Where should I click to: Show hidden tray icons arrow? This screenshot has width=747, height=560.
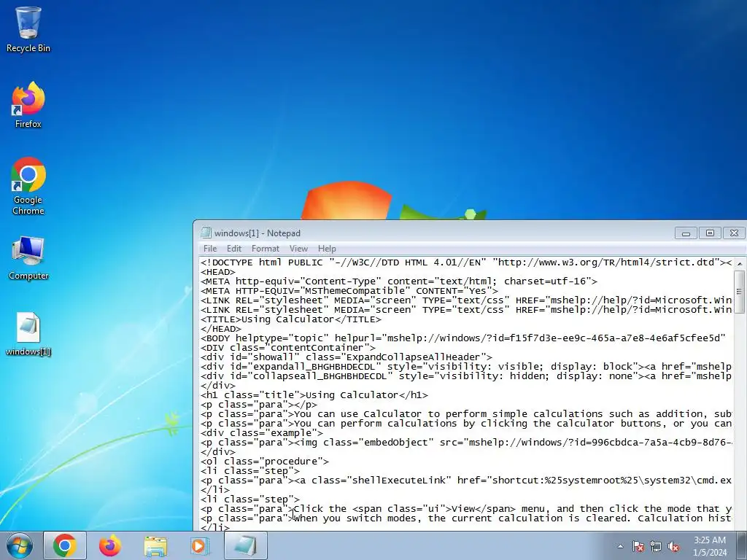point(620,546)
